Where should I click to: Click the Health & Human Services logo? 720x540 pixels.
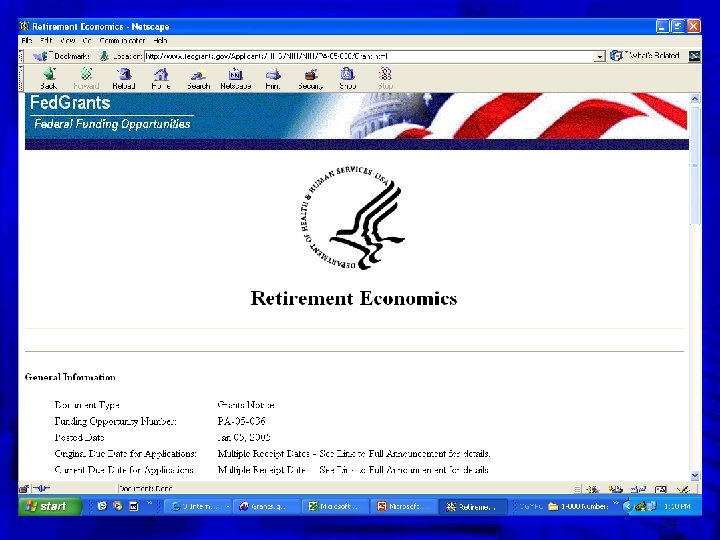tap(353, 218)
